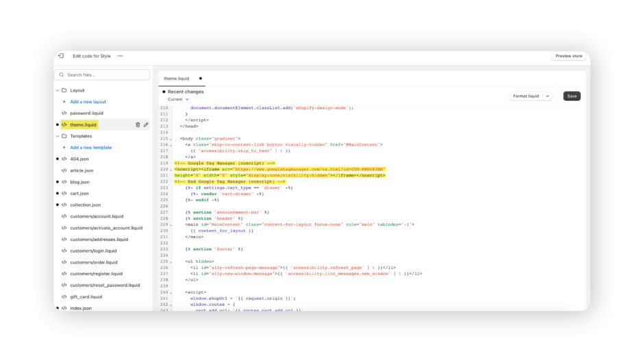Click the code icon next to customers/account.liquid

click(64, 217)
